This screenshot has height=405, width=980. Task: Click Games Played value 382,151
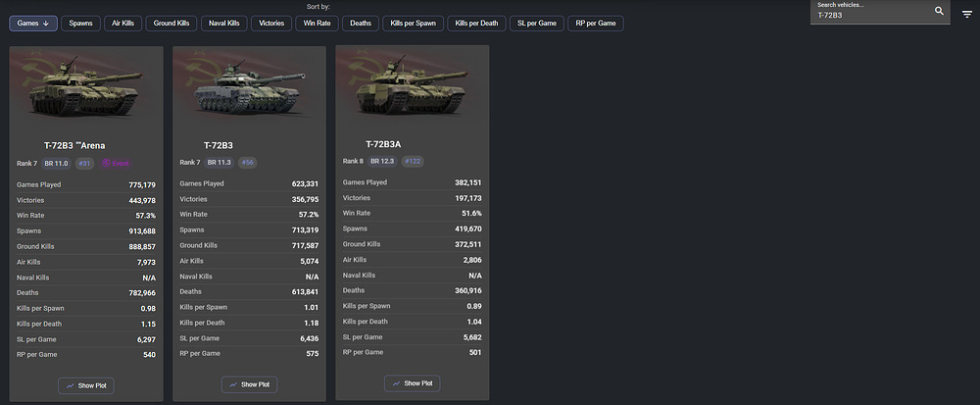click(468, 182)
